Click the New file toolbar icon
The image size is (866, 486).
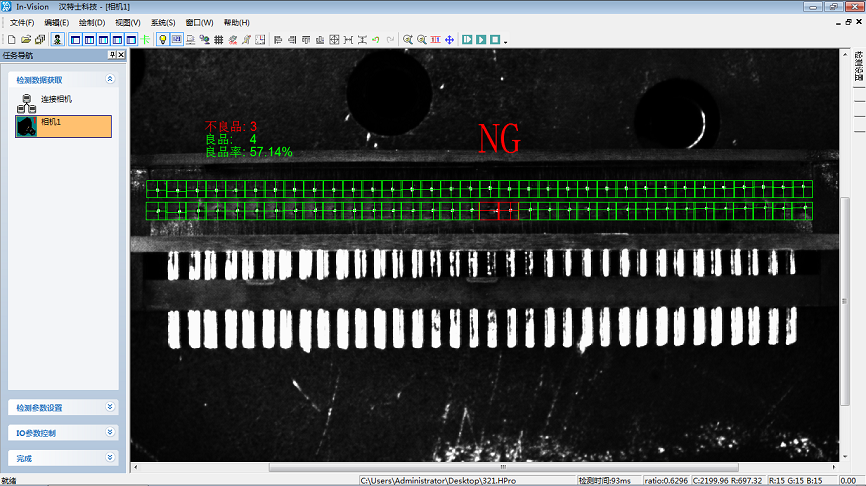(11, 39)
